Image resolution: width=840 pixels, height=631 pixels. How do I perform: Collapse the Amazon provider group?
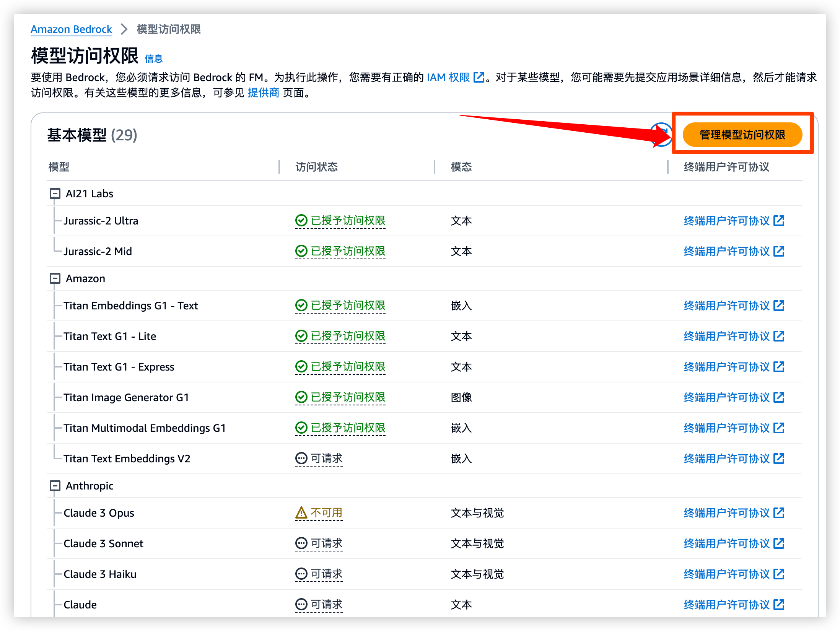pos(55,278)
